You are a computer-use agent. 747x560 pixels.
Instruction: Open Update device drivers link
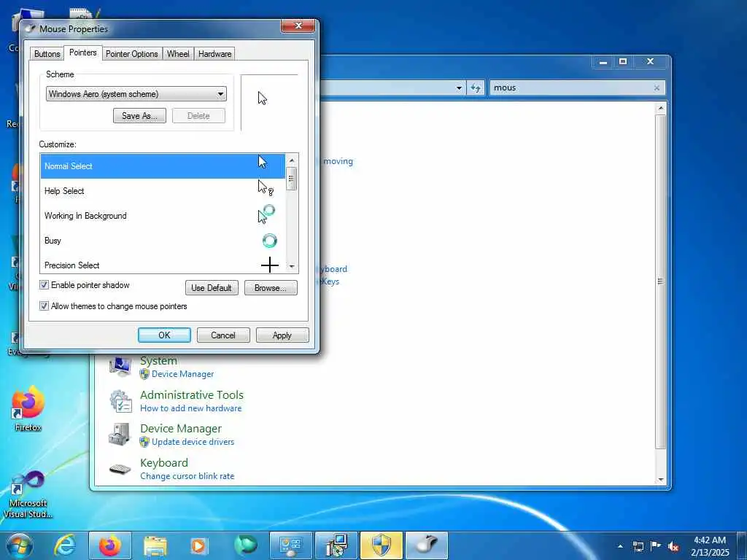[x=193, y=442]
